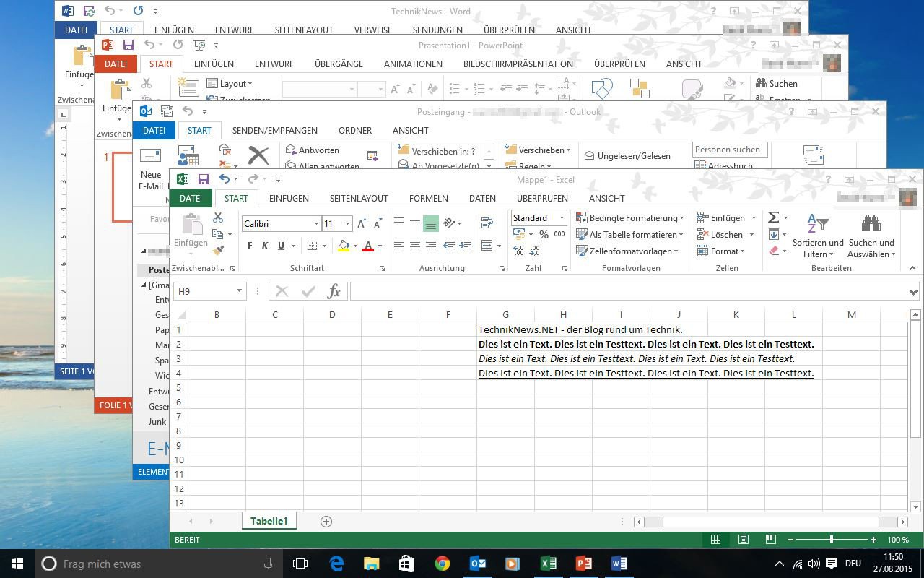Image resolution: width=924 pixels, height=578 pixels.
Task: Increase indent in Excel alignment group
Action: 465,246
